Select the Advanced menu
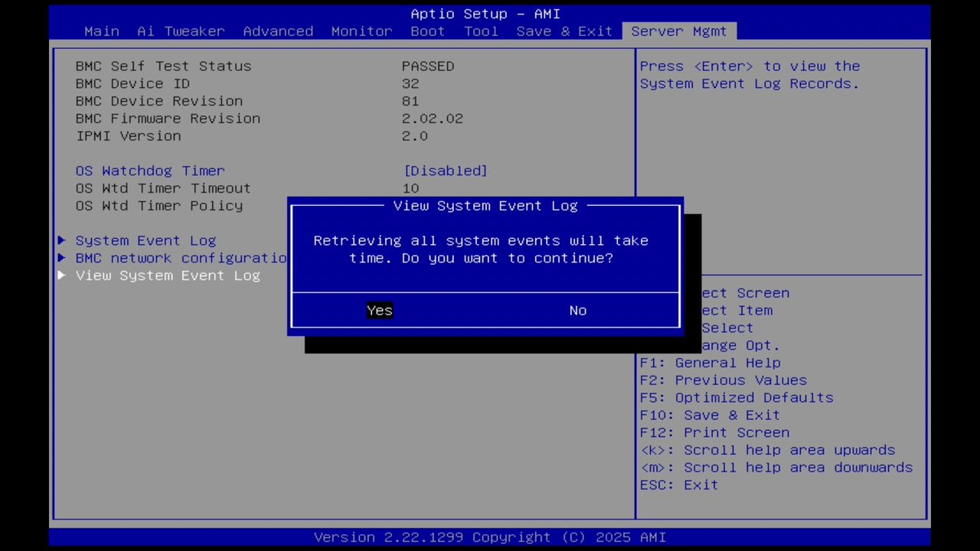980x551 pixels. [x=278, y=31]
